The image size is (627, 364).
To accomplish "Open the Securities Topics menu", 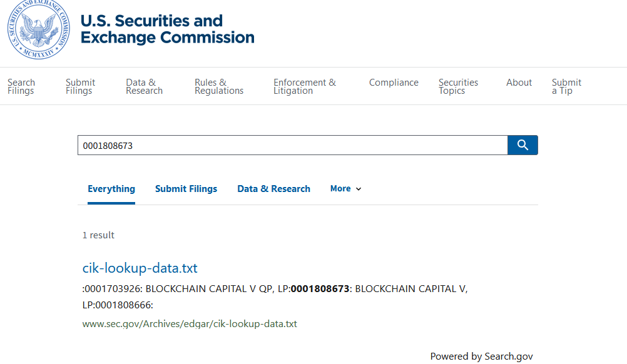I will pyautogui.click(x=458, y=86).
